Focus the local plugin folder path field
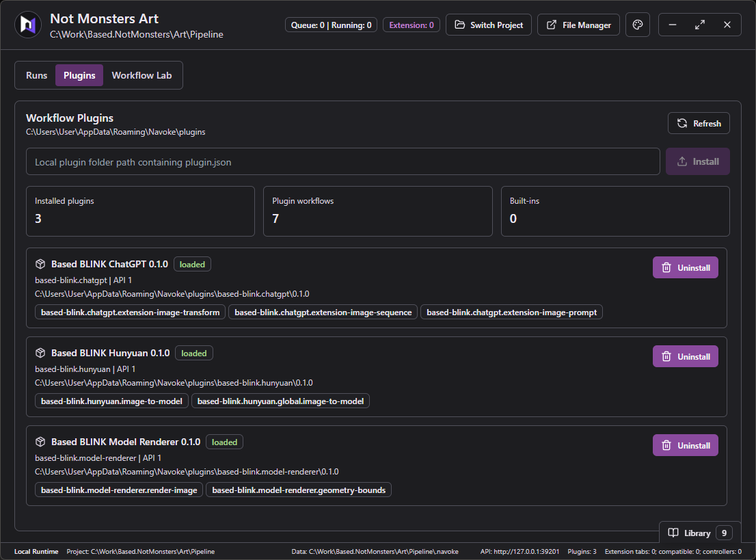The width and height of the screenshot is (756, 560). 343,161
